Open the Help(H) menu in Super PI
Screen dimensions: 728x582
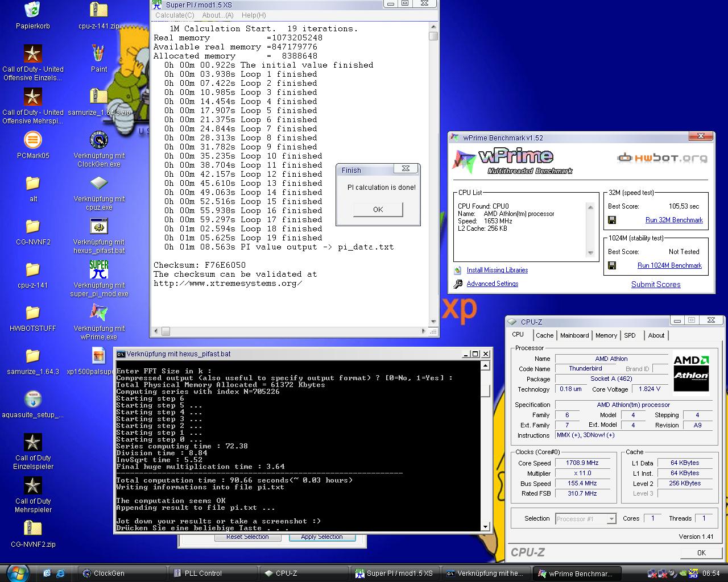[x=254, y=15]
